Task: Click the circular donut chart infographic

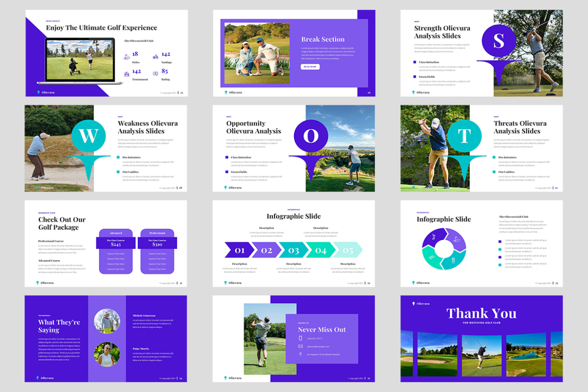Action: (444, 249)
